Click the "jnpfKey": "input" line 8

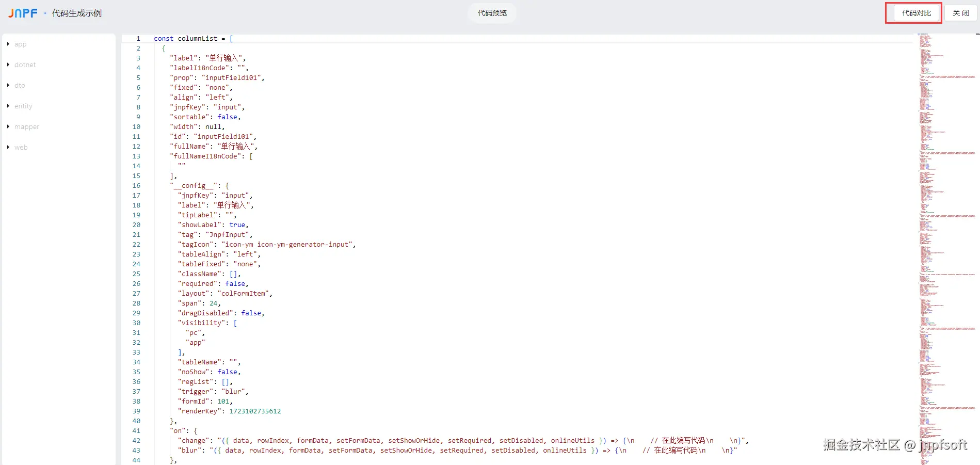(x=207, y=107)
